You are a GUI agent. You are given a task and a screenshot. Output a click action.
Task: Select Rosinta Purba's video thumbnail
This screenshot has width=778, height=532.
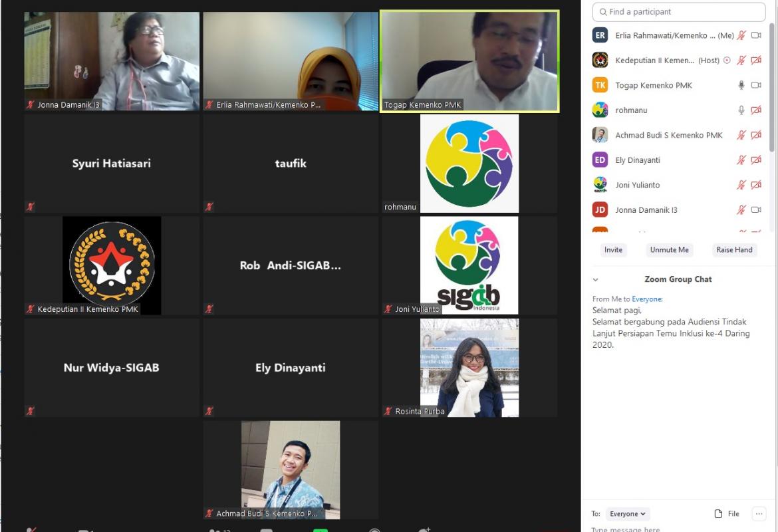pyautogui.click(x=469, y=368)
